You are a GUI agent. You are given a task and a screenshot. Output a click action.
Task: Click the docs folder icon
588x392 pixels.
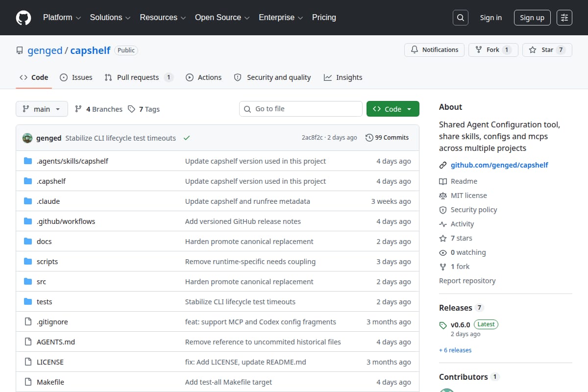[28, 241]
